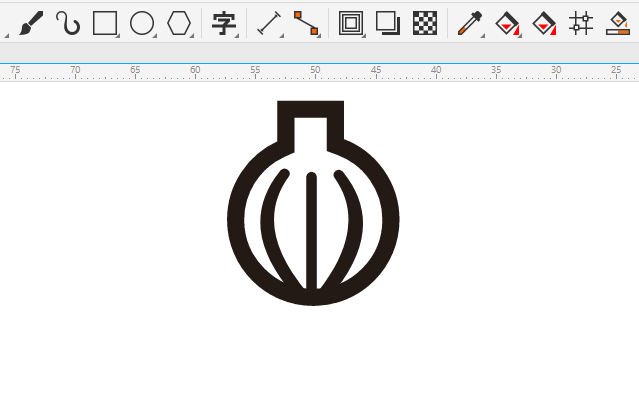This screenshot has width=639, height=417.
Task: Select the Color Eyedropper tool
Action: (x=470, y=23)
